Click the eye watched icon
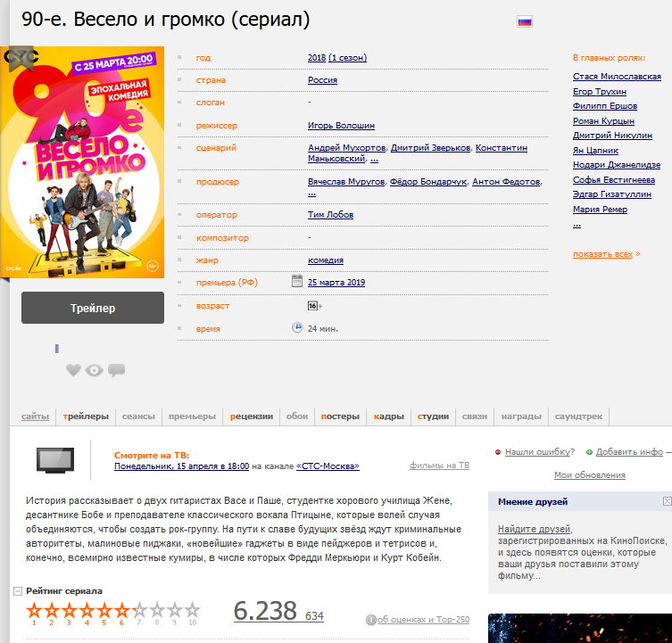 [x=95, y=370]
